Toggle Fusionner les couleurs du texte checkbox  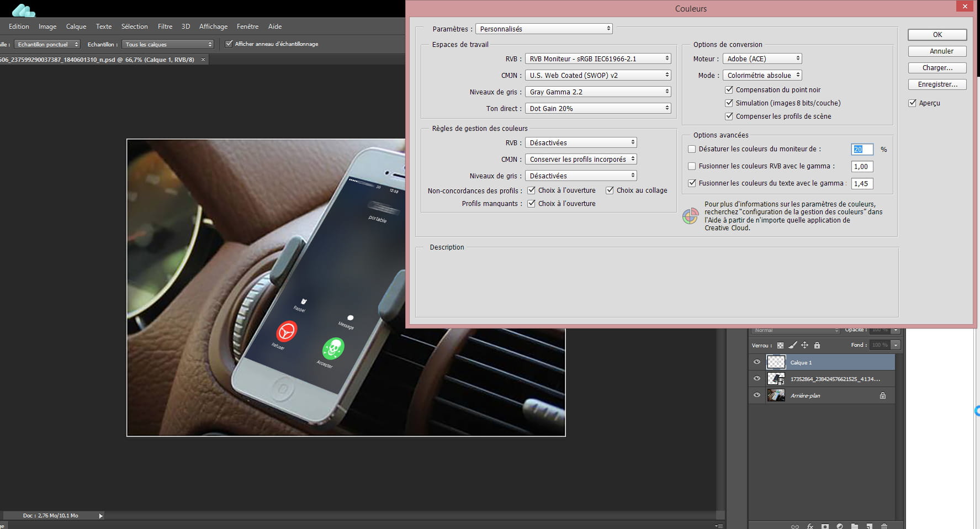click(692, 183)
